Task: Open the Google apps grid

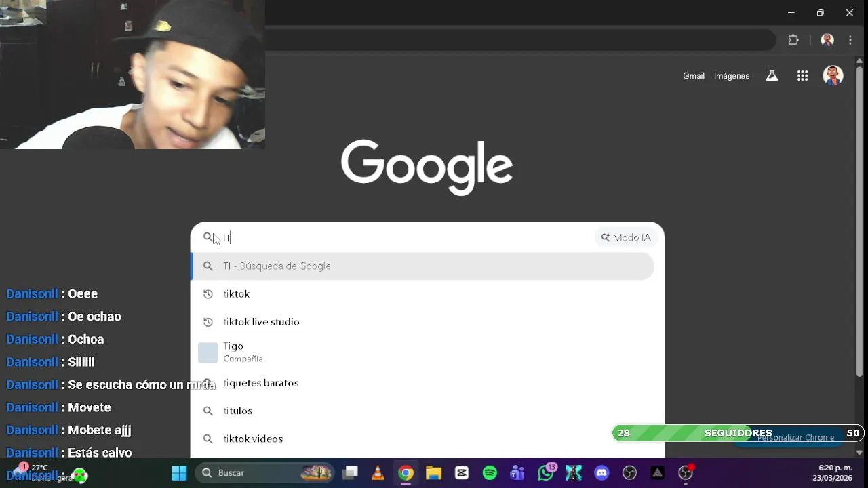Action: (802, 76)
